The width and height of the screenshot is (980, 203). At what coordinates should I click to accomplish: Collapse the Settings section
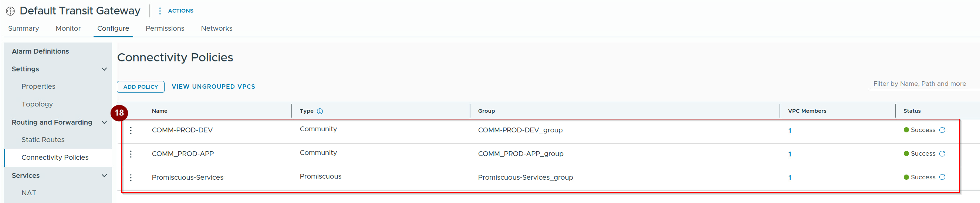pos(104,69)
